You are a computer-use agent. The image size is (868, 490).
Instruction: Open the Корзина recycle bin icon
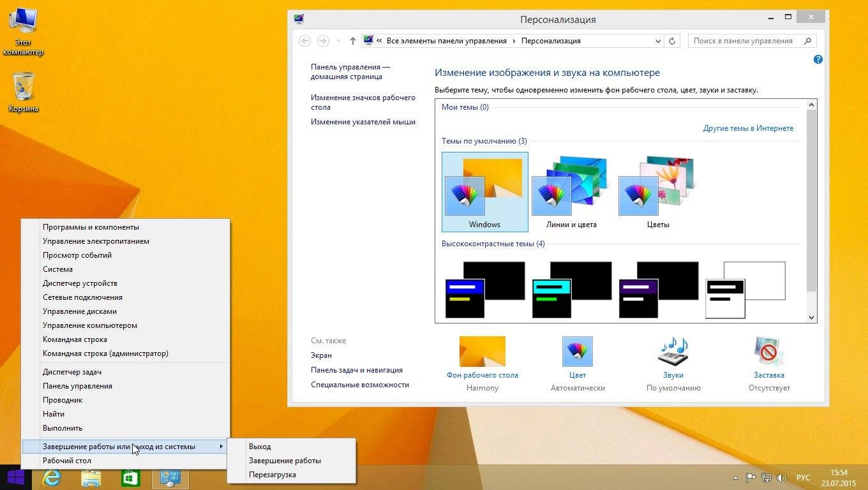(x=23, y=93)
